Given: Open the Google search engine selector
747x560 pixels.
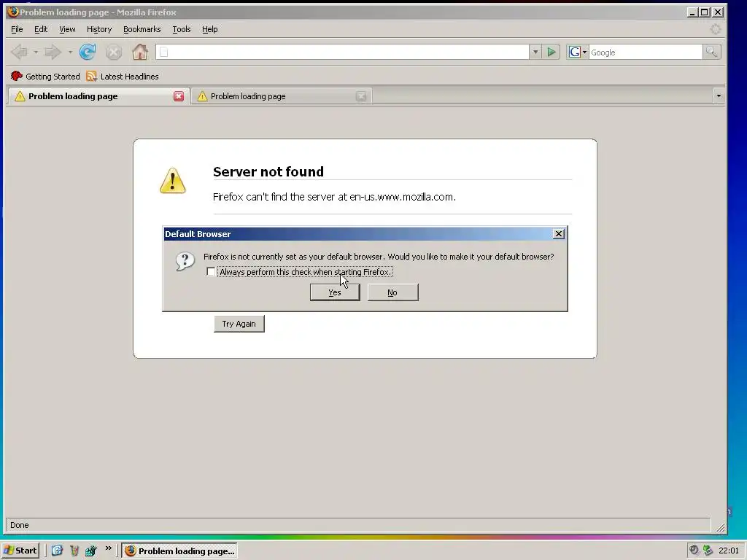Looking at the screenshot, I should (x=578, y=52).
